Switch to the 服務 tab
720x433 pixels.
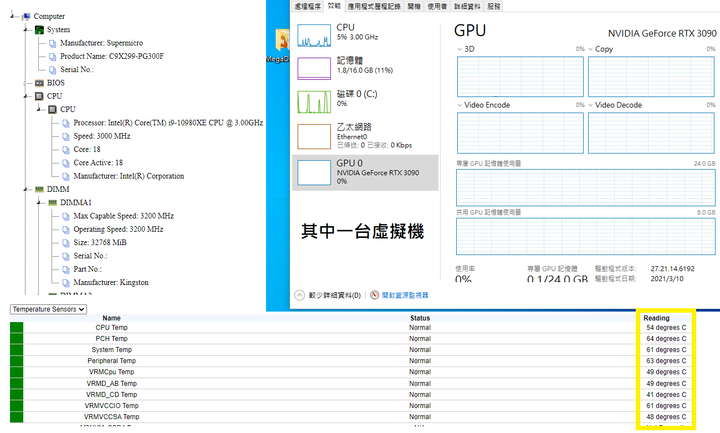tap(494, 6)
